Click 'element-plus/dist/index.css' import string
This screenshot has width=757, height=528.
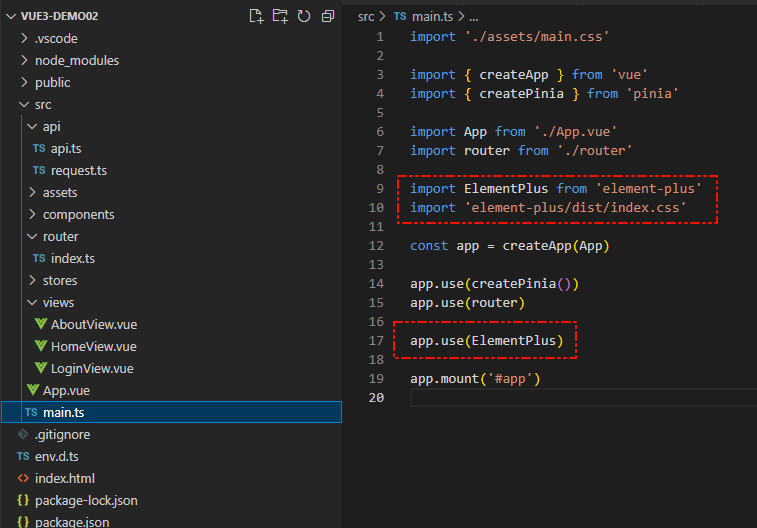[x=575, y=208]
